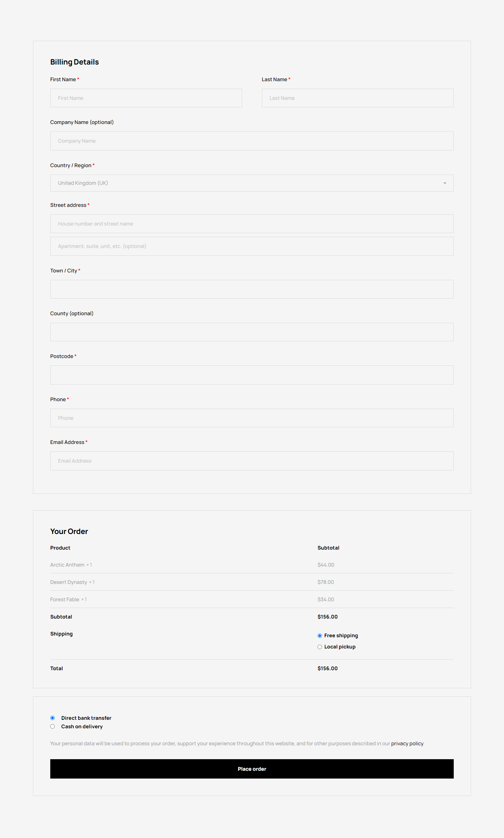This screenshot has height=838, width=504.
Task: Click the Place order button
Action: [252, 769]
